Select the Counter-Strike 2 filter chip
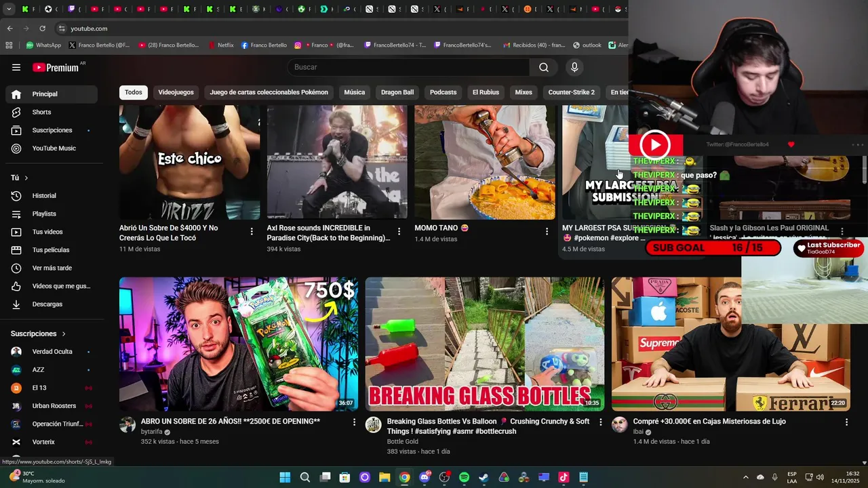 coord(572,92)
